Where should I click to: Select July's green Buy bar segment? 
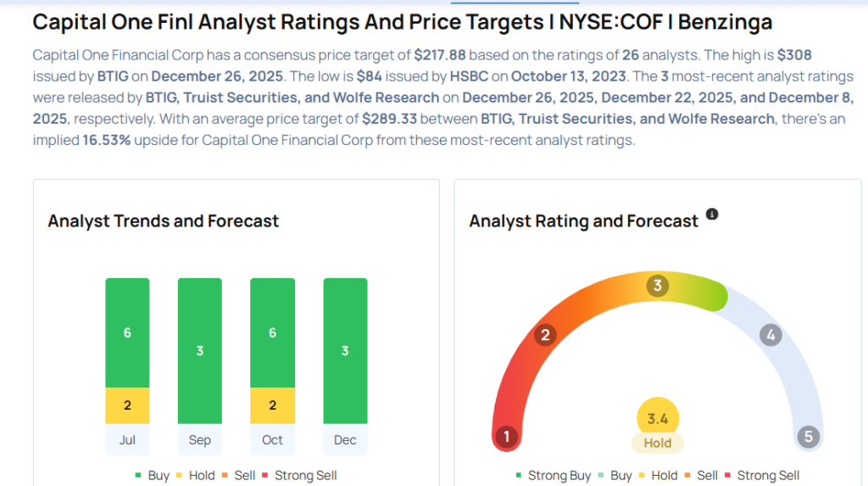127,332
